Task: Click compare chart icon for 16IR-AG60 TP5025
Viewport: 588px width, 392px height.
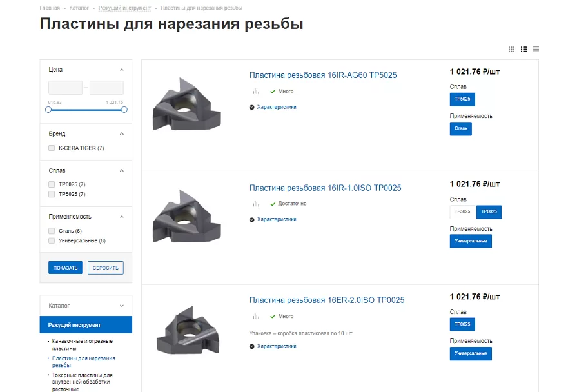Action: [256, 91]
